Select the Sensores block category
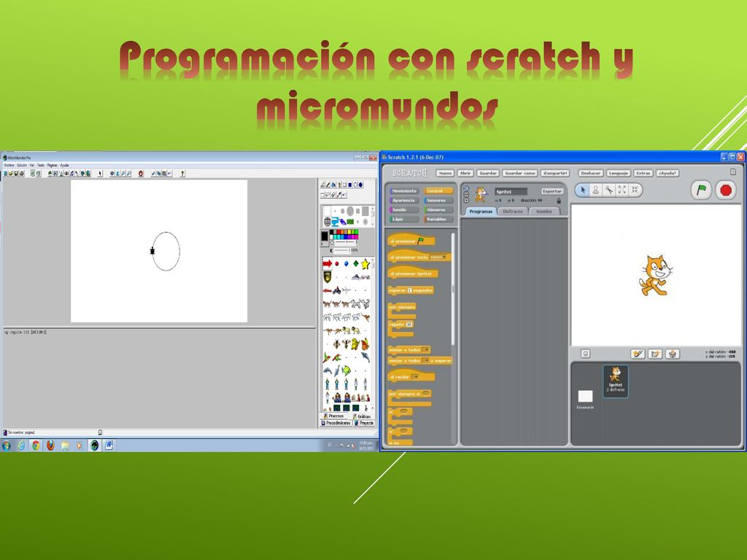The width and height of the screenshot is (747, 560). click(x=438, y=201)
